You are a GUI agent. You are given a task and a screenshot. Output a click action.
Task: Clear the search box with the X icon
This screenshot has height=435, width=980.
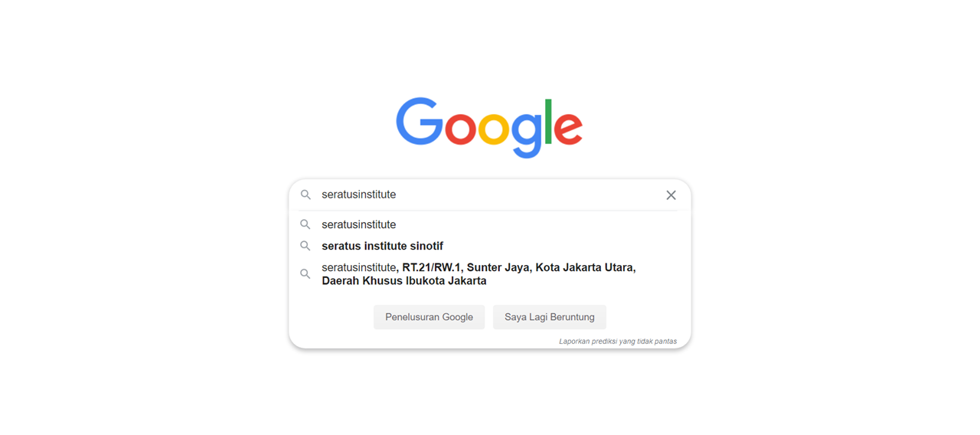tap(671, 195)
